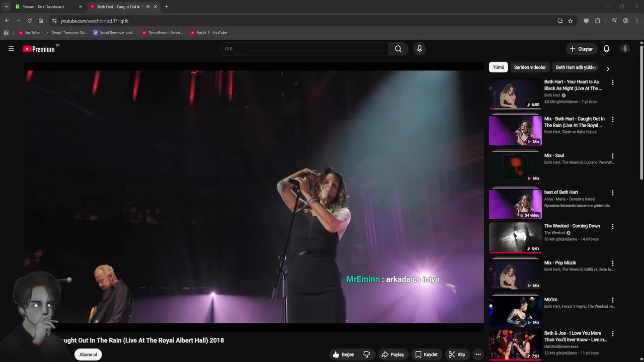Save the video with Kaydet
Screen dimensions: 644x362
426,354
